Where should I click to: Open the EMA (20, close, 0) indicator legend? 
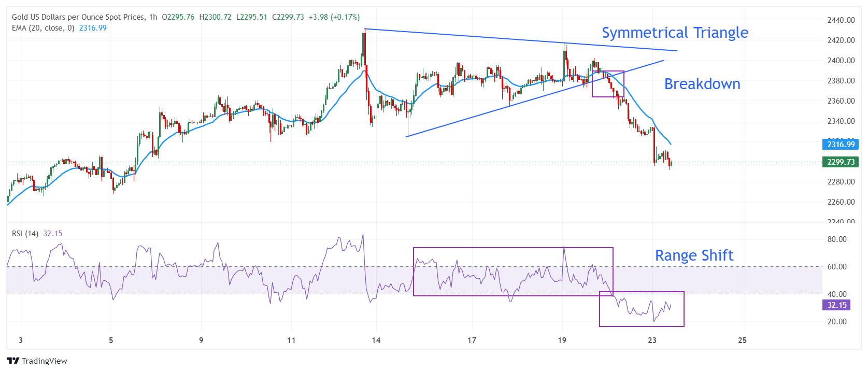(x=43, y=28)
